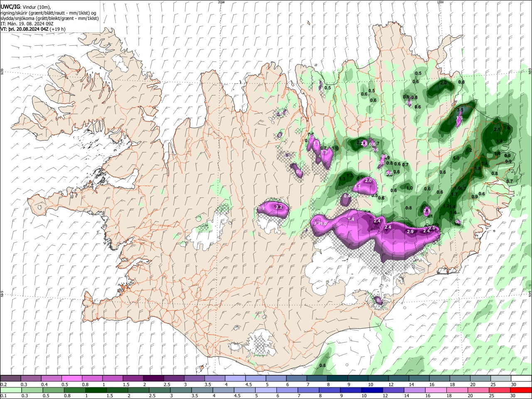
Task: Click the rain legend '0.1' label
Action: tap(3, 396)
